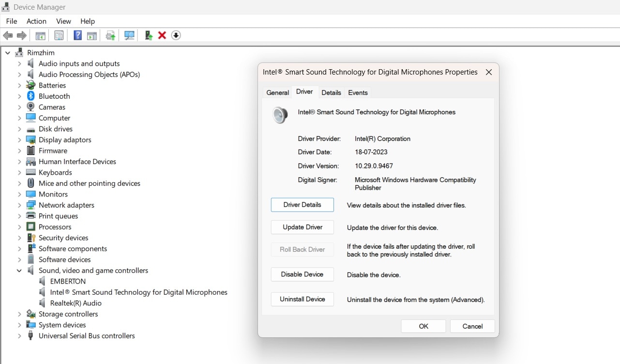The height and width of the screenshot is (364, 620).
Task: Select the Software devices label
Action: 64,259
